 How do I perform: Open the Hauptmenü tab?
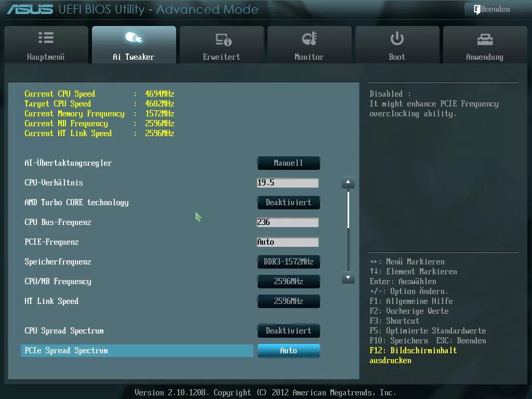click(x=46, y=45)
